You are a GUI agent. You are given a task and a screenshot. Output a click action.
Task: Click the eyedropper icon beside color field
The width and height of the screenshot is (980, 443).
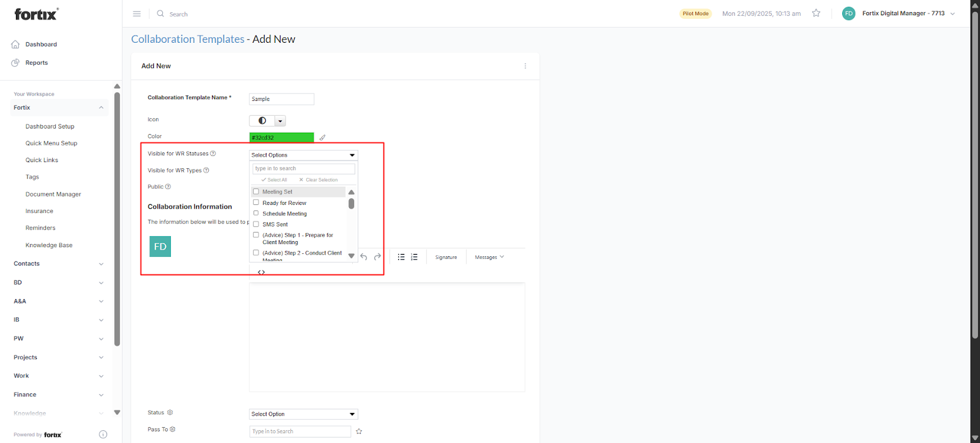[322, 138]
